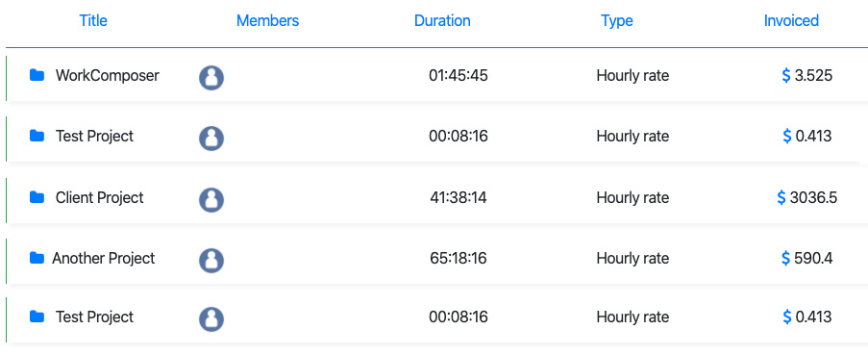
Task: Open the member avatar in the WorkComposer row
Action: [211, 78]
